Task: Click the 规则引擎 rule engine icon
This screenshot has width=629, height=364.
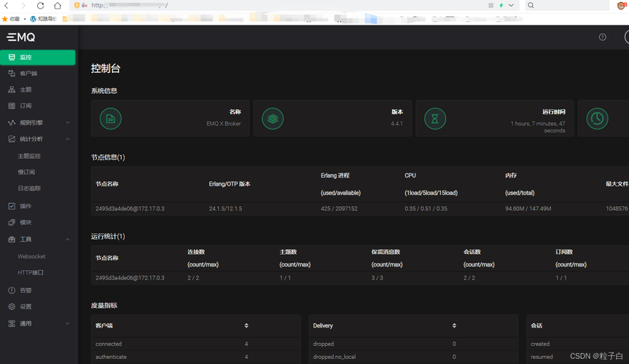Action: click(12, 123)
